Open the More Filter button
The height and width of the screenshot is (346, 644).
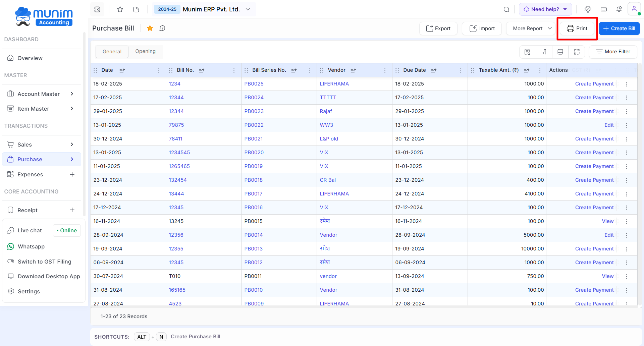coord(613,52)
